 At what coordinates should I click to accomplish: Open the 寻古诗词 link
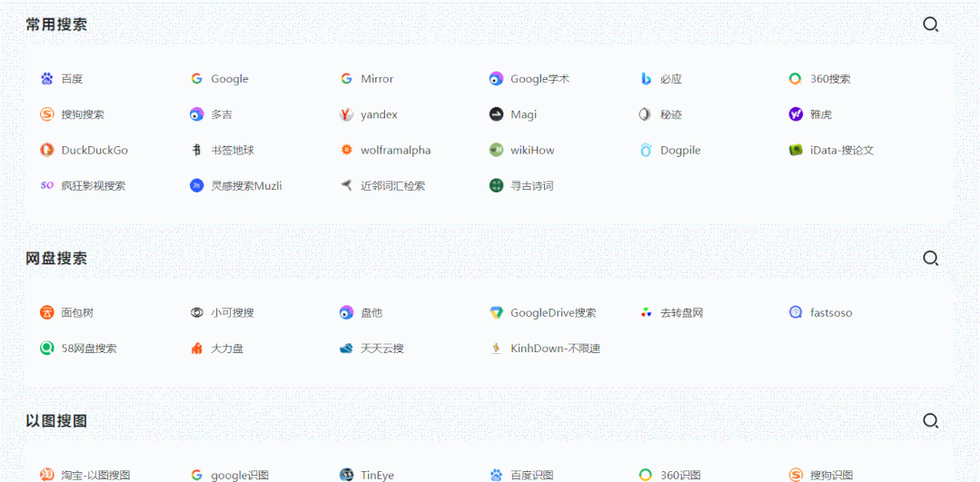pyautogui.click(x=532, y=185)
